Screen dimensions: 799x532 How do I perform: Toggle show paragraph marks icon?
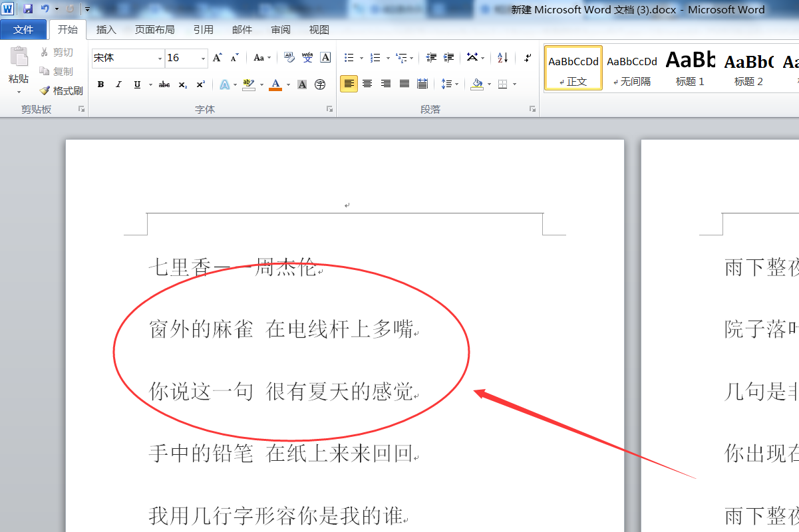click(527, 58)
